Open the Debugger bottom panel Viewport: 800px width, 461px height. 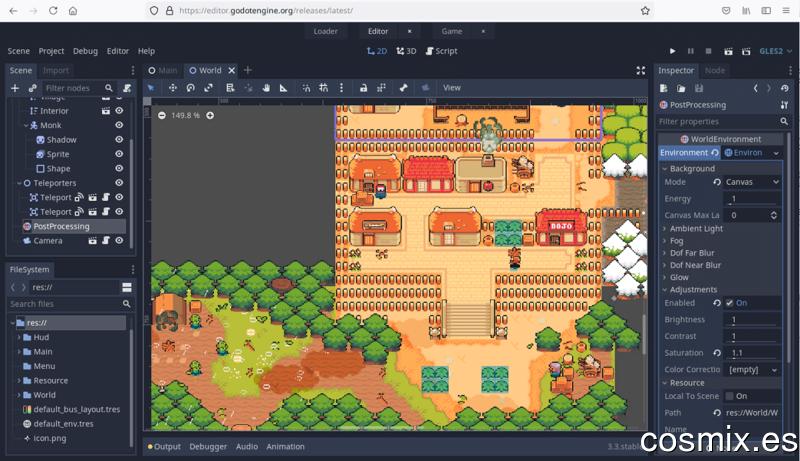point(208,446)
